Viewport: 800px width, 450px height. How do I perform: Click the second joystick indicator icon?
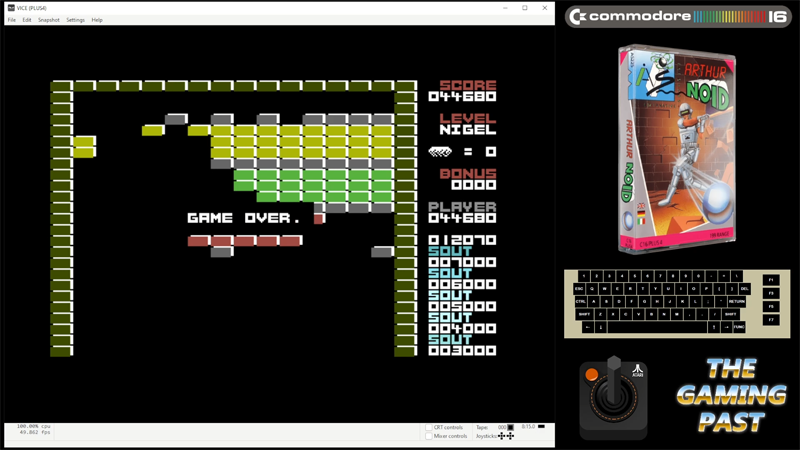pyautogui.click(x=510, y=436)
